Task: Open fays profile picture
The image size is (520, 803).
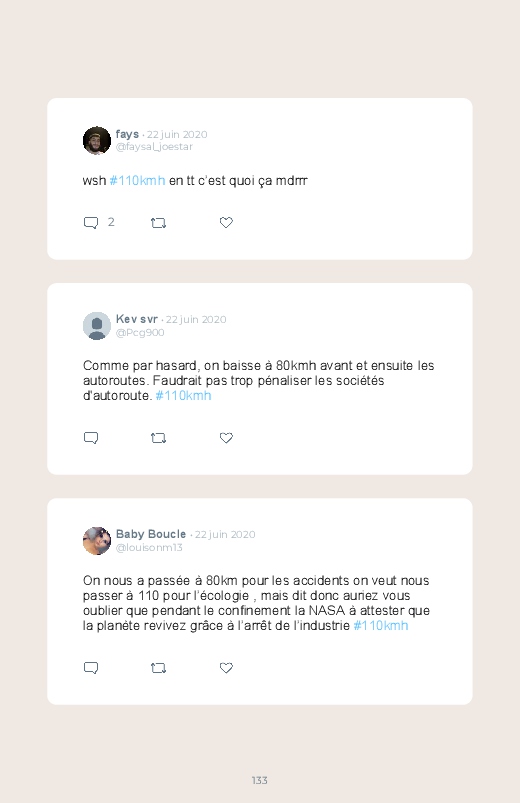Action: pos(97,140)
